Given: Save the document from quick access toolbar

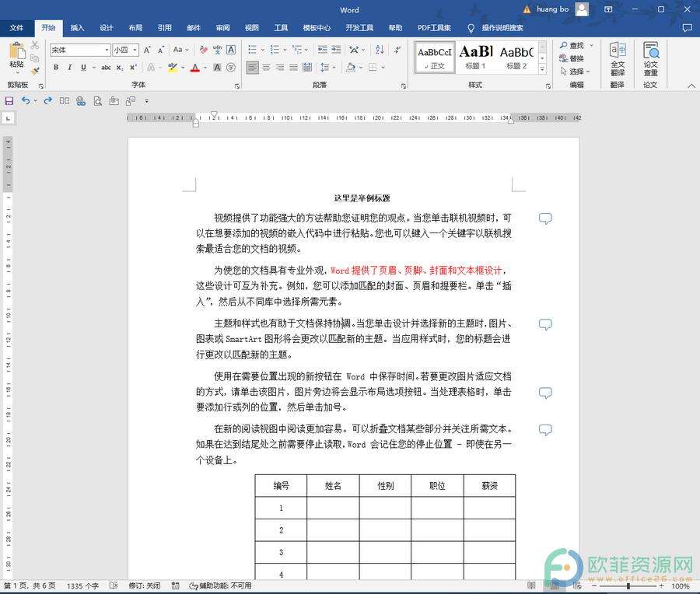Looking at the screenshot, I should [9, 101].
